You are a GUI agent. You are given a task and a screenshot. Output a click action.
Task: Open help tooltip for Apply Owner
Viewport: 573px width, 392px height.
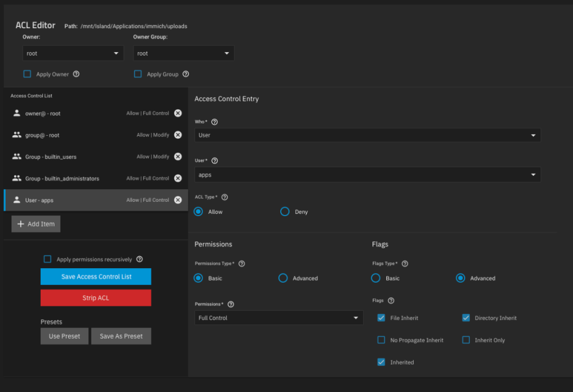[x=76, y=74]
